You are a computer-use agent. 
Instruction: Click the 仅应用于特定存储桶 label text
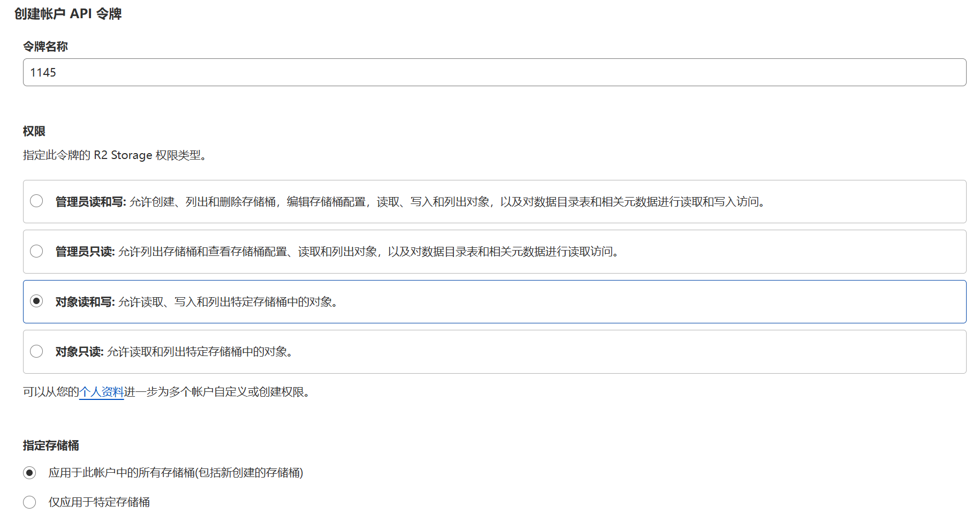click(99, 502)
